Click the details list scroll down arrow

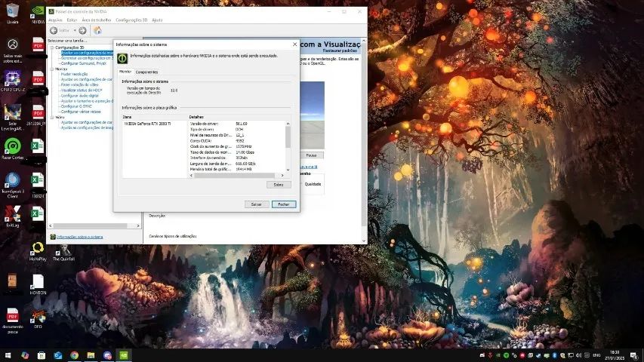(x=288, y=170)
